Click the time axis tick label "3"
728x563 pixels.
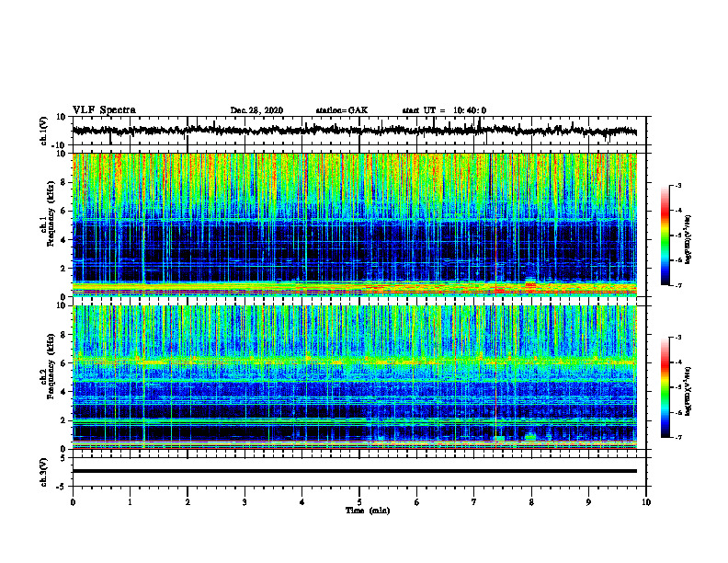coord(245,502)
